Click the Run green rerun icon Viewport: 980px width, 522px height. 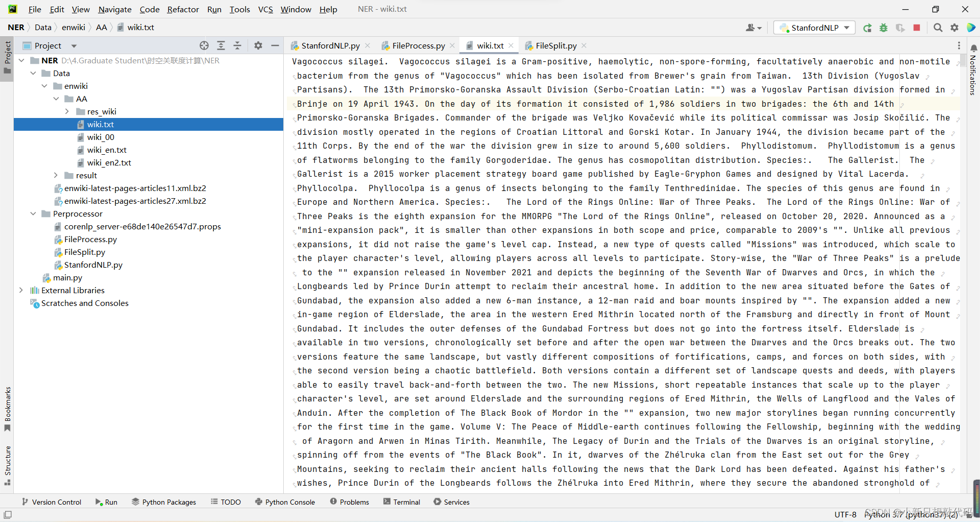coord(867,28)
